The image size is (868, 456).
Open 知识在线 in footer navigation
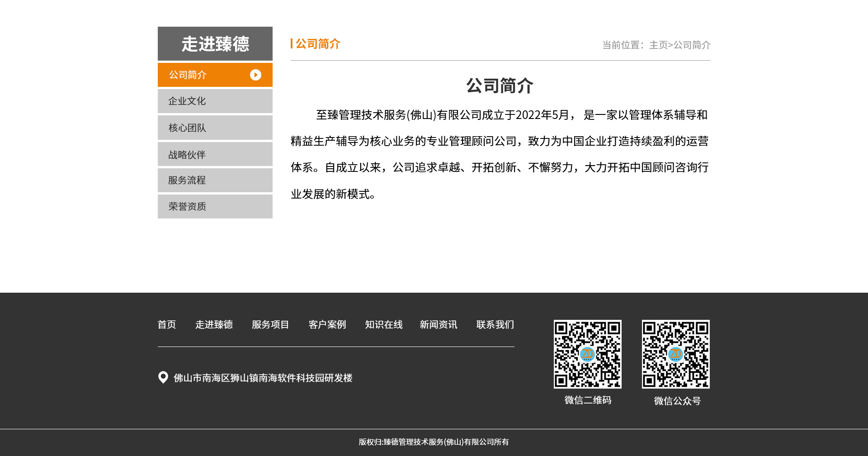(384, 325)
